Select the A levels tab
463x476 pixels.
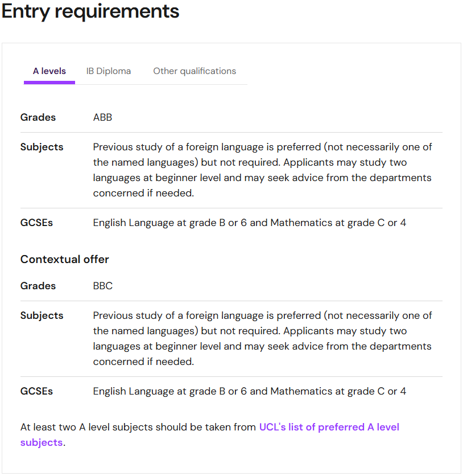click(49, 71)
